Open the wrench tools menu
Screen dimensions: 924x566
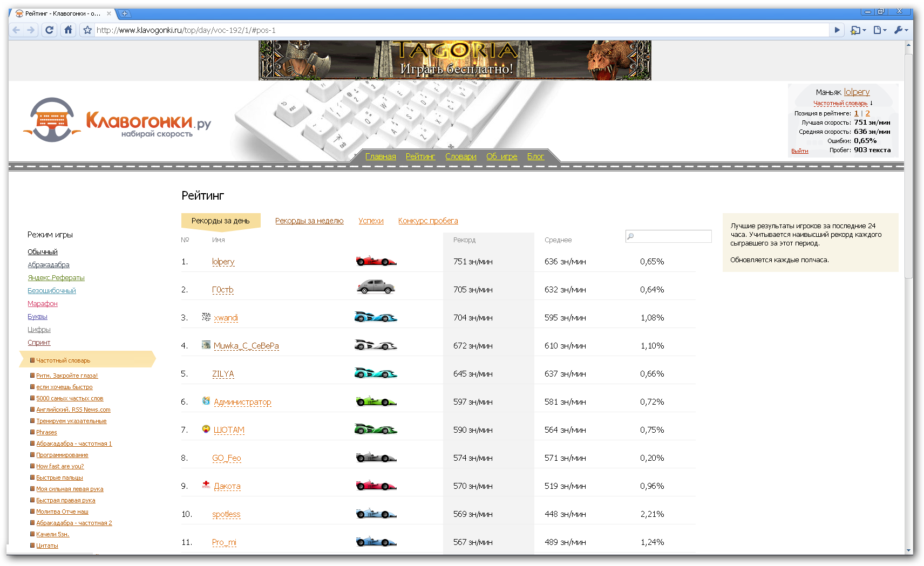[x=901, y=30]
